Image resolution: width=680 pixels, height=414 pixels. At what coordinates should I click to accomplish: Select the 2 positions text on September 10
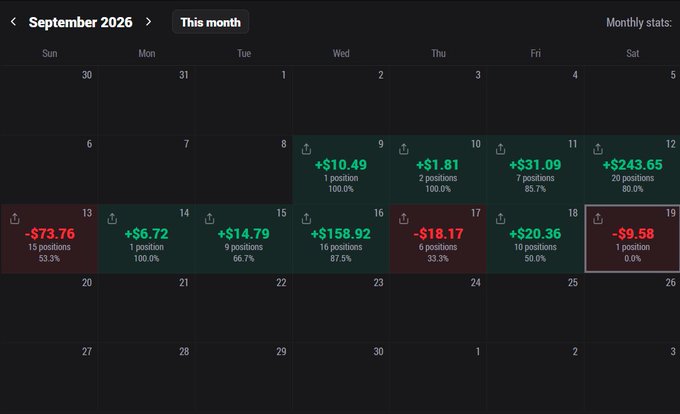[x=438, y=178]
